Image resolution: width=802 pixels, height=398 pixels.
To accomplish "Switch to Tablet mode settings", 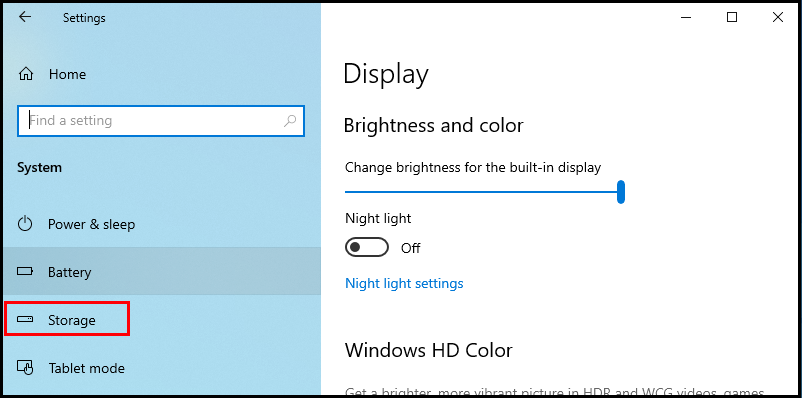I will tap(160, 367).
